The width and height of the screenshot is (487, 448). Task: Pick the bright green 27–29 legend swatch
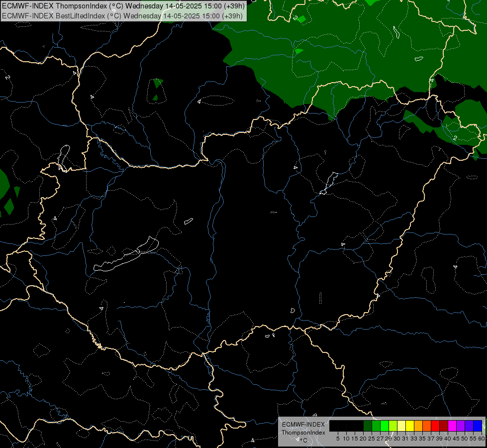point(385,426)
